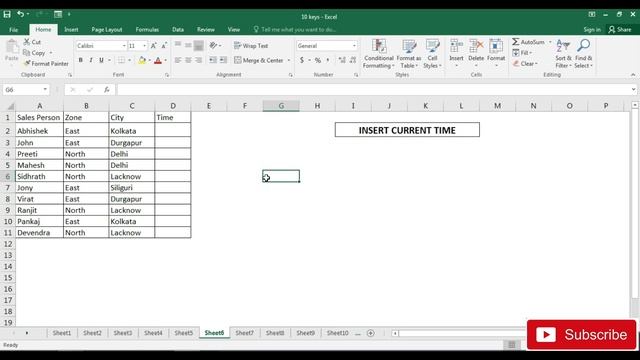640x360 pixels.
Task: Open the Sheet7 worksheet tab
Action: click(x=244, y=333)
